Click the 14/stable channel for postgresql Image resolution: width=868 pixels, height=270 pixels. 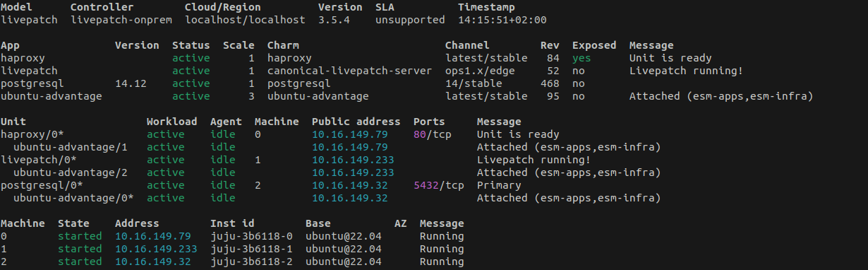click(x=474, y=83)
